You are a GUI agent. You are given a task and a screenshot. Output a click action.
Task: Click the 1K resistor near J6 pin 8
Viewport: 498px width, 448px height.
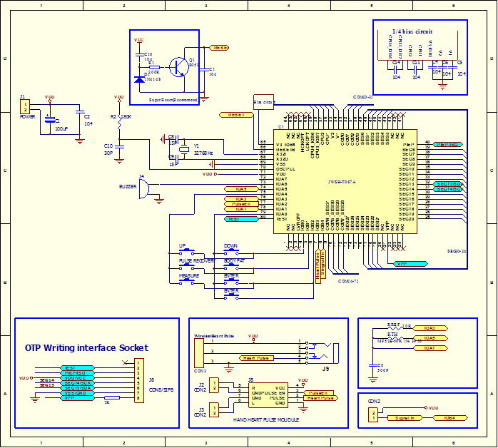[x=112, y=398]
